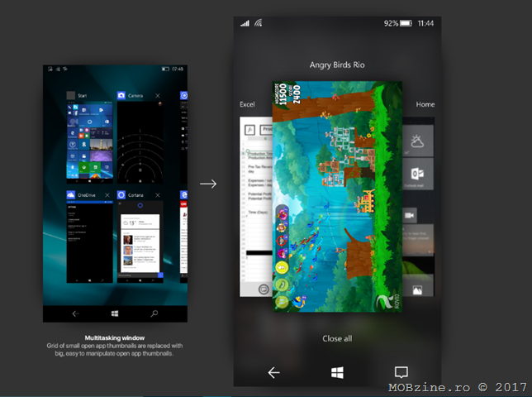
Task: Tap the Outlook tile on Home card
Action: [418, 175]
